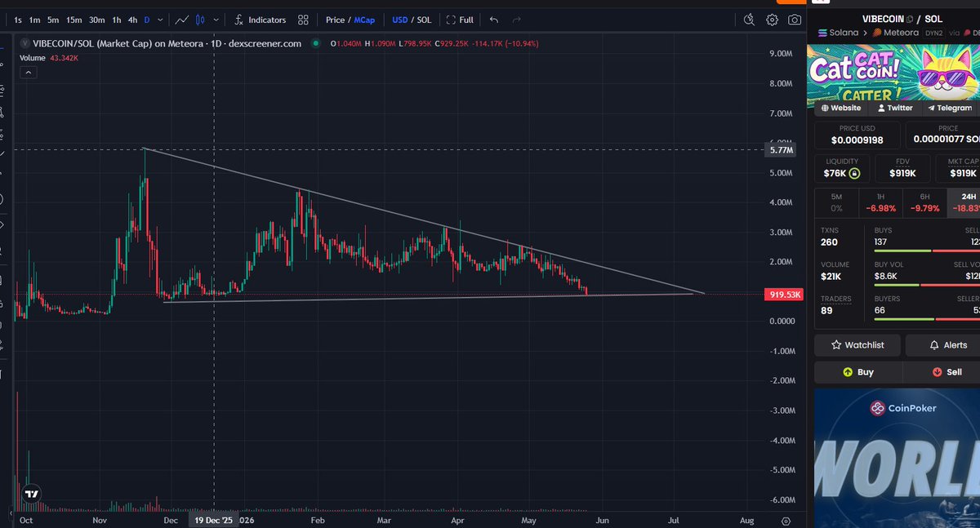Click the TRADERS 89 value

coord(826,310)
